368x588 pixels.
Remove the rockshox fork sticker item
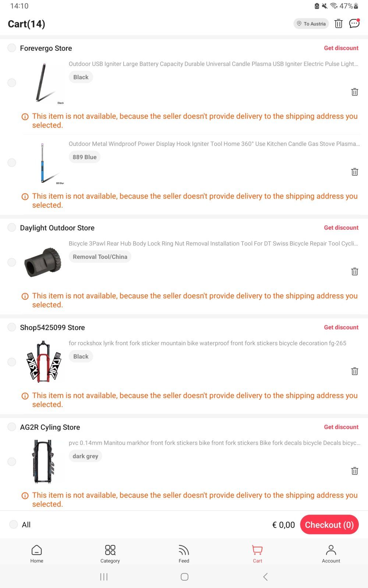pyautogui.click(x=354, y=371)
